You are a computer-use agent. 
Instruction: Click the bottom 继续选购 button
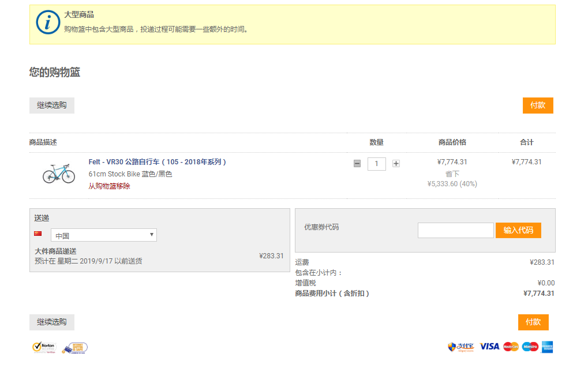click(x=52, y=322)
